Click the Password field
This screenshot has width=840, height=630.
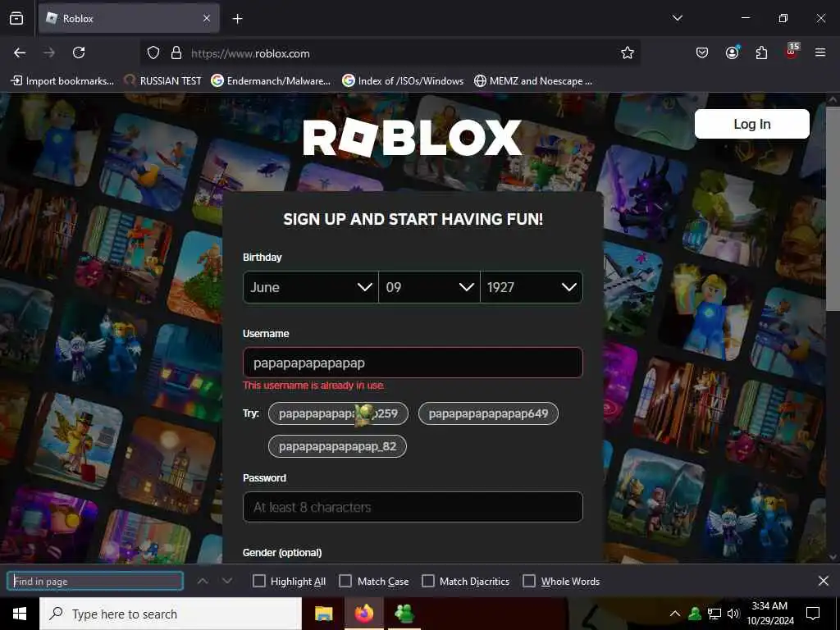(413, 507)
